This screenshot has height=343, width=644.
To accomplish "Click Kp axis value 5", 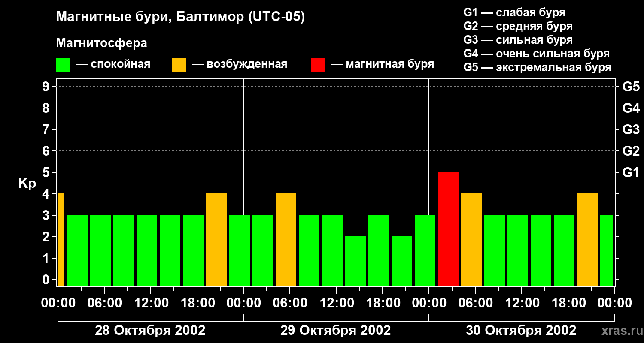I will click(47, 172).
